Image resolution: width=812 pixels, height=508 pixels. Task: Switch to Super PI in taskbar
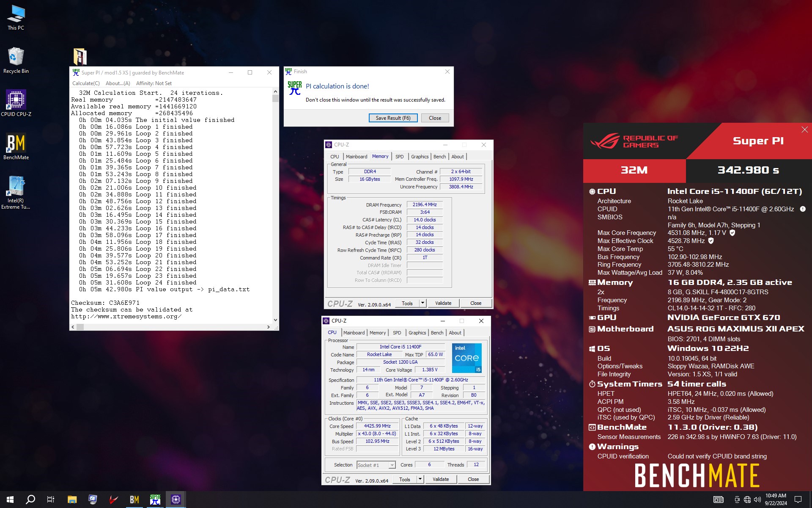(155, 500)
